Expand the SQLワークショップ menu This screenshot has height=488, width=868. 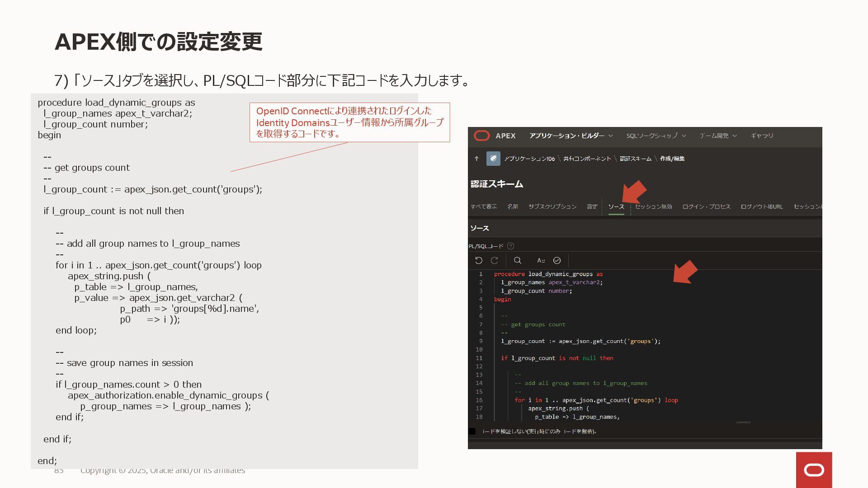[656, 136]
